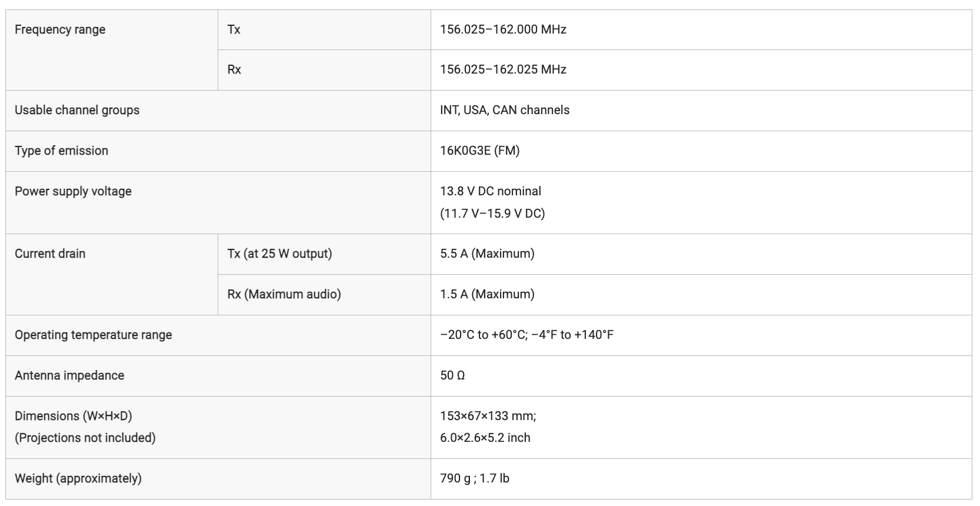Select the 1.5 A (Maximum) value
The image size is (980, 506).
click(x=487, y=294)
